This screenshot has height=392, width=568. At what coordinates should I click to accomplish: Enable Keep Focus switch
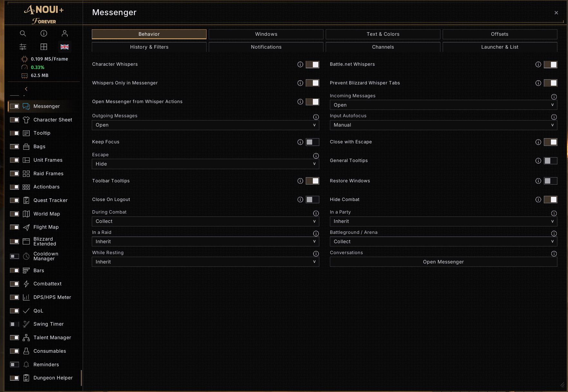point(313,142)
